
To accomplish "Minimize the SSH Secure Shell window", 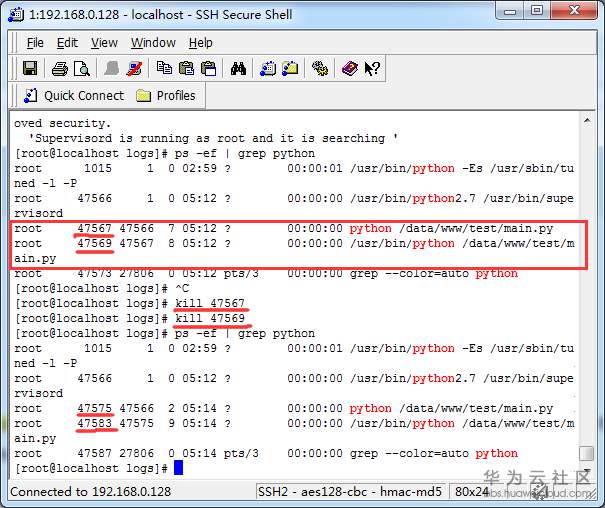I will [x=510, y=12].
